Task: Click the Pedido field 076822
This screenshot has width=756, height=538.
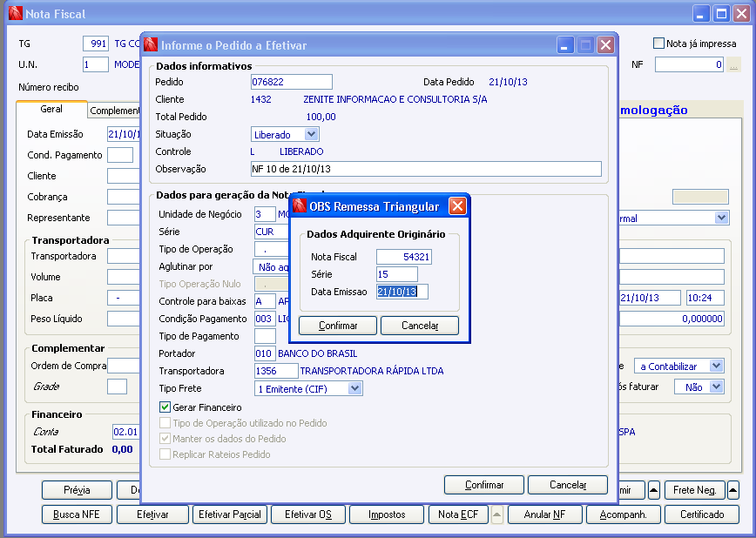Action: point(291,82)
